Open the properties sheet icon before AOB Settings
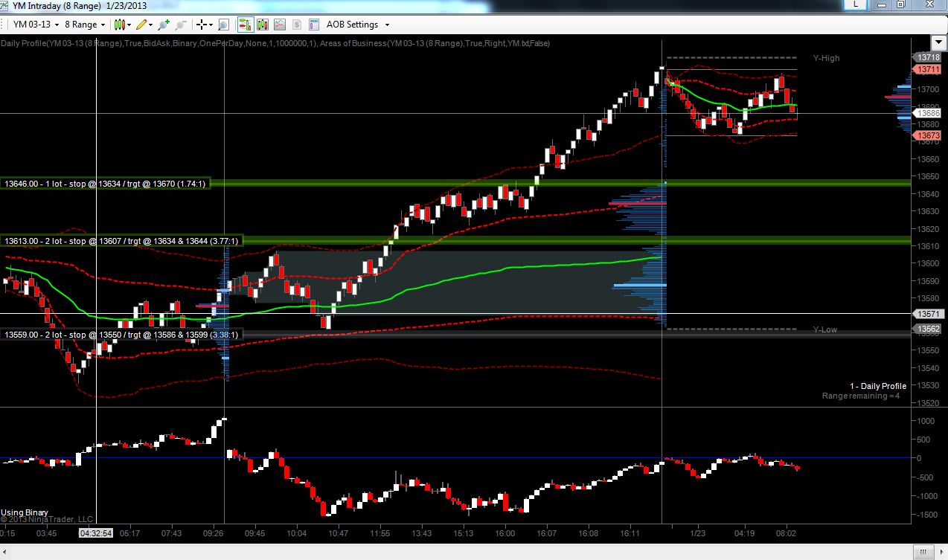Viewport: 948px width, 560px height. tap(313, 25)
